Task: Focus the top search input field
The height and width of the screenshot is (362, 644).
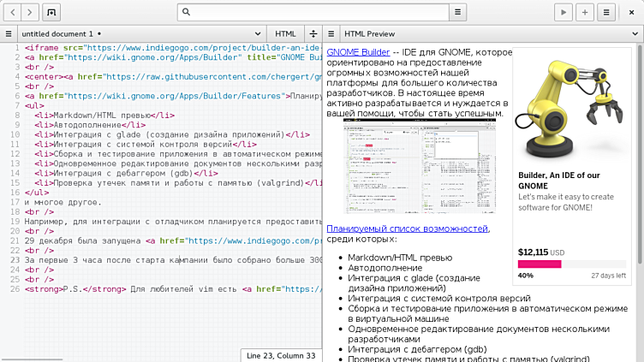Action: [x=313, y=12]
